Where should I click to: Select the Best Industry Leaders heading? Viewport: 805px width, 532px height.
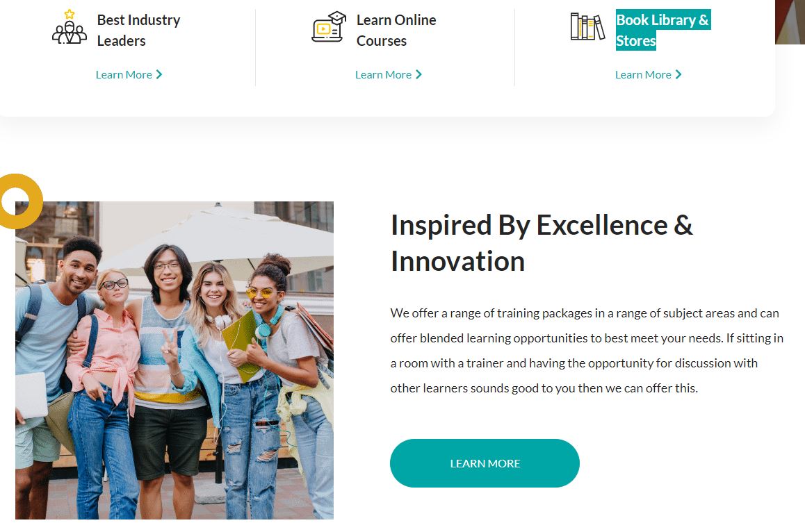[138, 31]
